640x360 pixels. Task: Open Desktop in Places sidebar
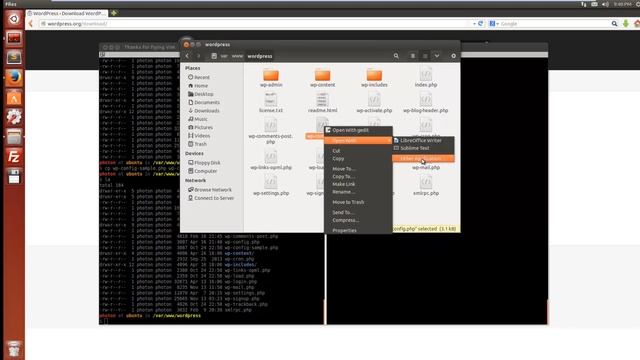tap(201, 94)
